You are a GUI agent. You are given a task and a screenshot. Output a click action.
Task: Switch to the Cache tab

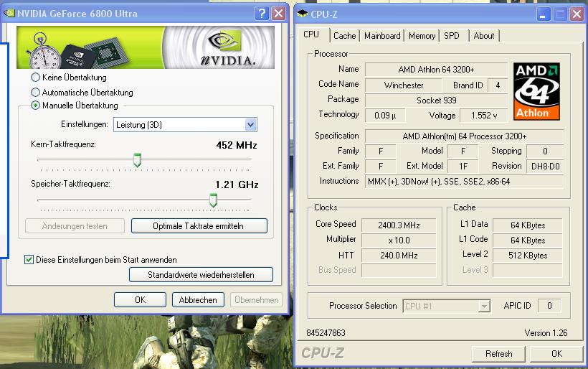[345, 36]
